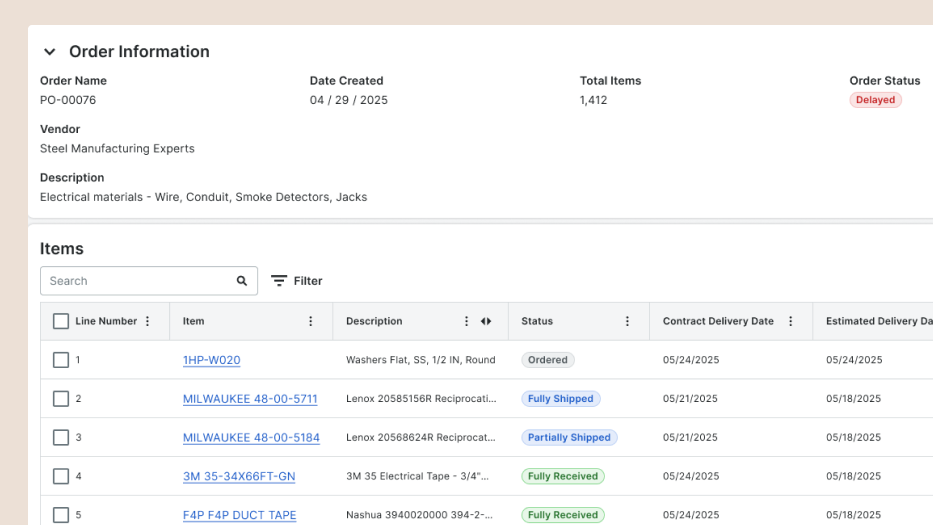Open item link F4P F4P DUCT TAPE
The image size is (933, 525).
point(239,515)
